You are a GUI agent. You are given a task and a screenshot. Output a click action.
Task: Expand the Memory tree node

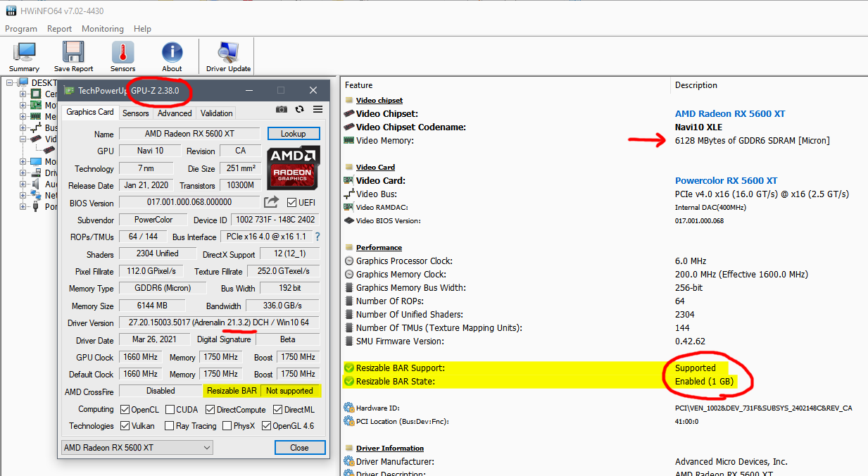click(23, 117)
